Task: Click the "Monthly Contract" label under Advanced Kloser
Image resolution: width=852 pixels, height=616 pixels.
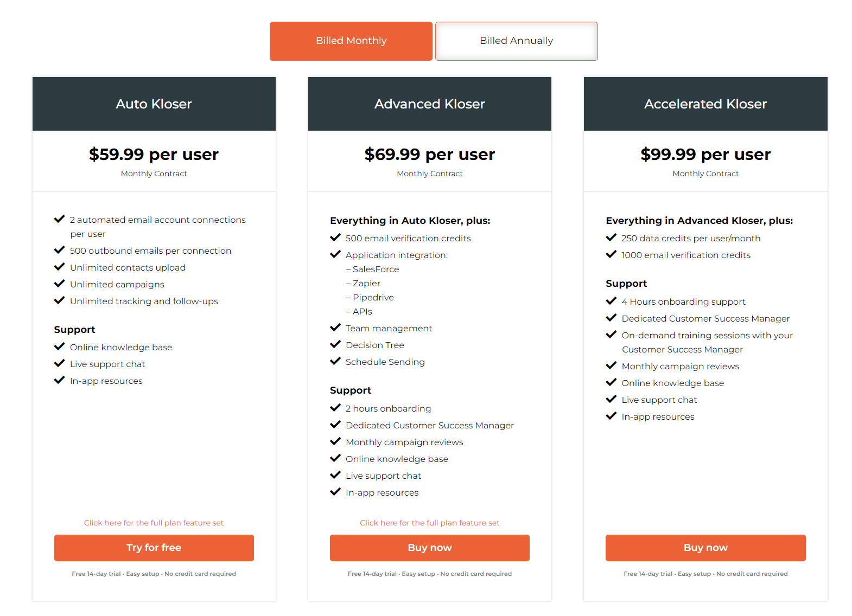Action: pos(429,174)
